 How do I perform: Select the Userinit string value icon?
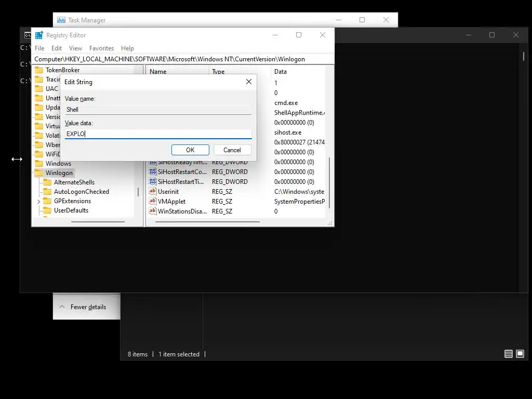(x=153, y=191)
